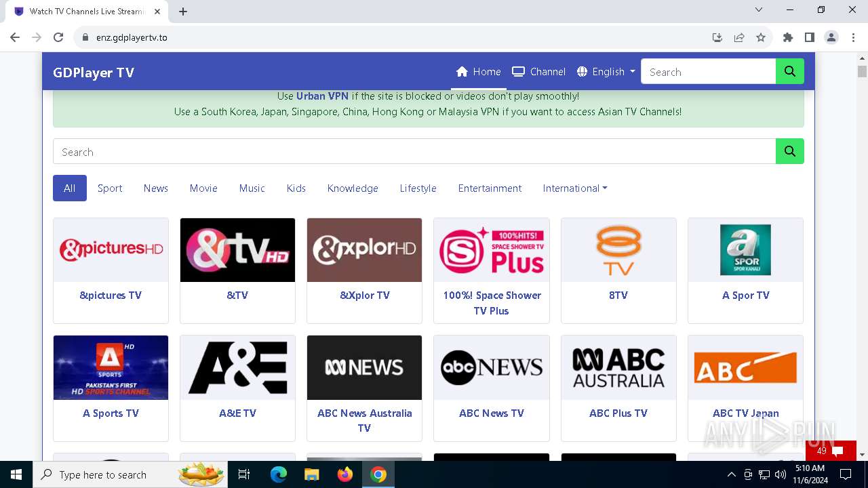Focus the main channel Search field

414,151
